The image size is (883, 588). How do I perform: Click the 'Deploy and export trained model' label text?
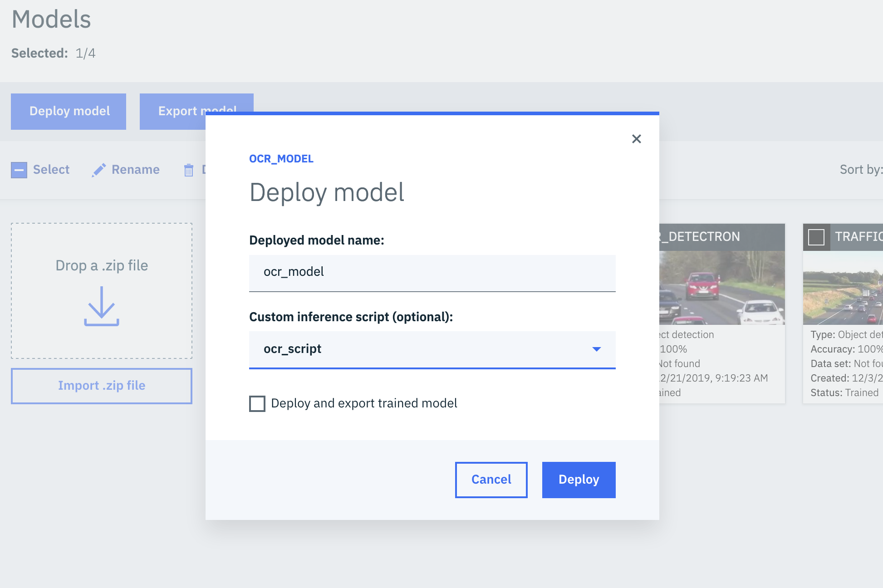pyautogui.click(x=364, y=403)
